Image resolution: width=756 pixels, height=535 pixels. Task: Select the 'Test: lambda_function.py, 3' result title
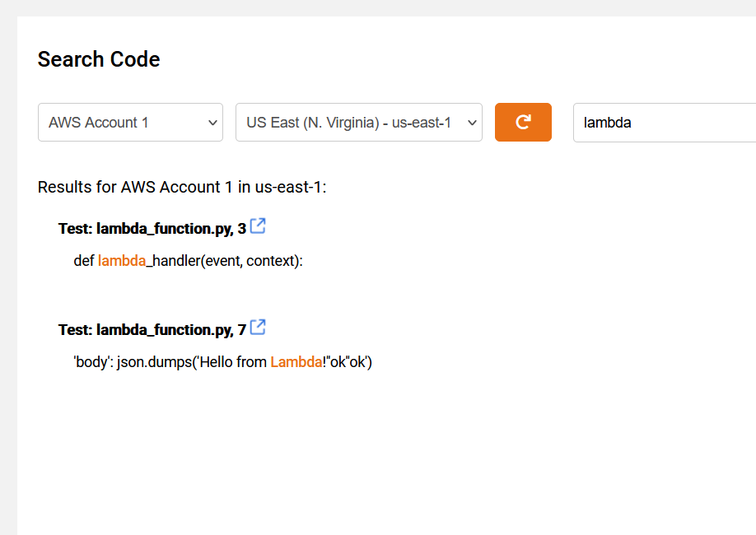coord(152,229)
